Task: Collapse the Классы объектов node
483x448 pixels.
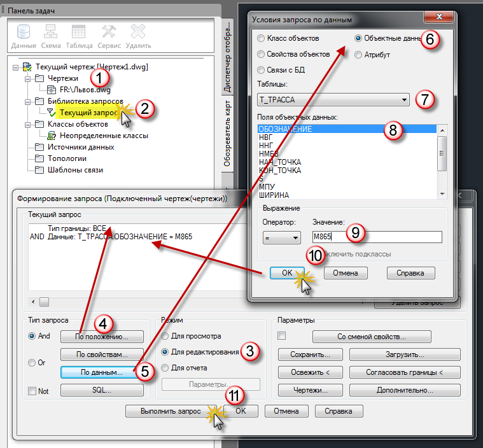Action: coord(28,125)
